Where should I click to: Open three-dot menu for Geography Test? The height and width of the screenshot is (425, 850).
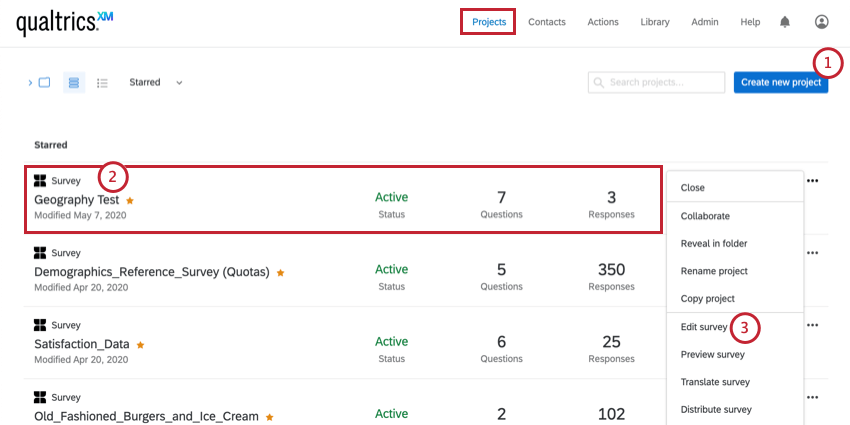(812, 181)
